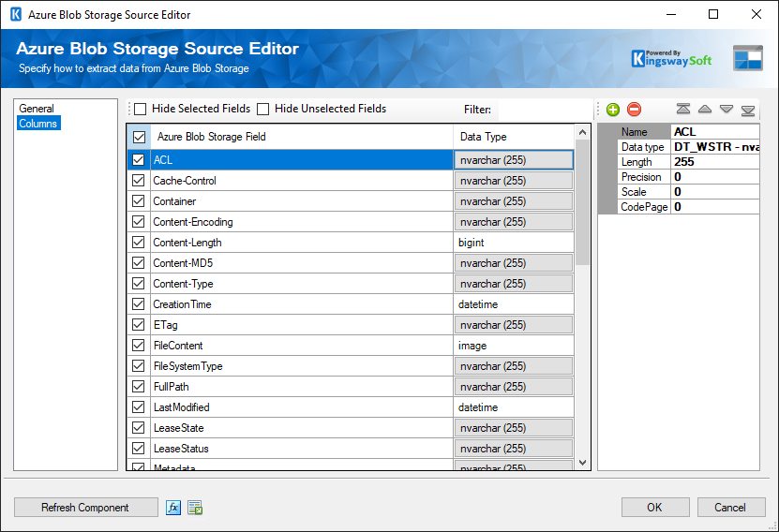This screenshot has height=532, width=779.
Task: Click the OK button
Action: [655, 508]
